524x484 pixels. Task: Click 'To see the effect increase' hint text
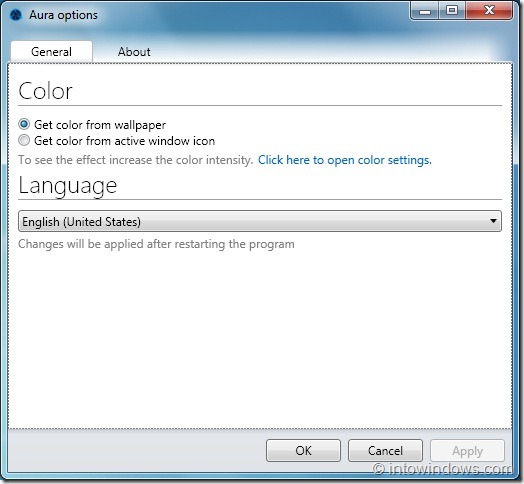coord(135,160)
